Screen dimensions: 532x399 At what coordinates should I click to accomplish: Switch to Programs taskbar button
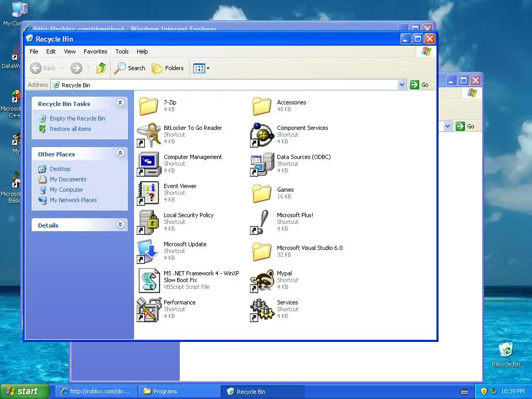click(x=179, y=391)
